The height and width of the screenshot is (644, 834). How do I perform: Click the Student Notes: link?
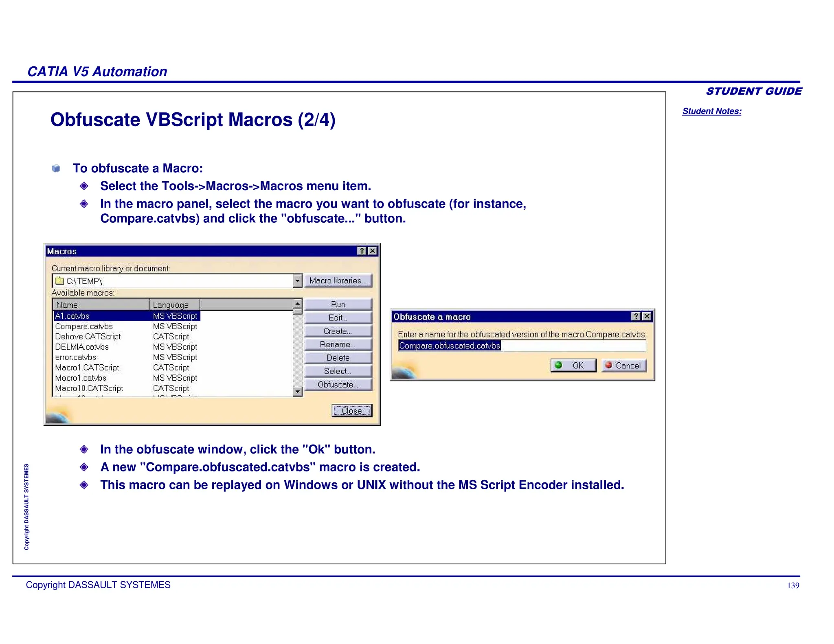712,111
